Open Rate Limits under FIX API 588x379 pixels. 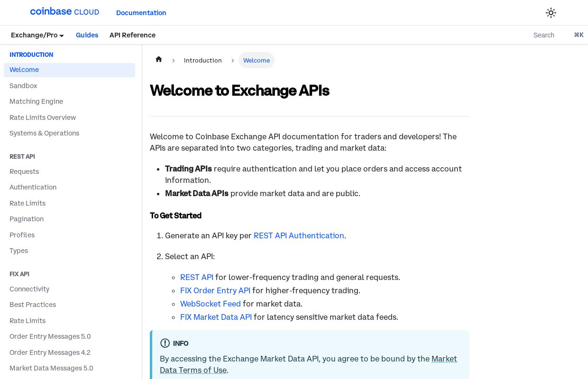pos(69,321)
